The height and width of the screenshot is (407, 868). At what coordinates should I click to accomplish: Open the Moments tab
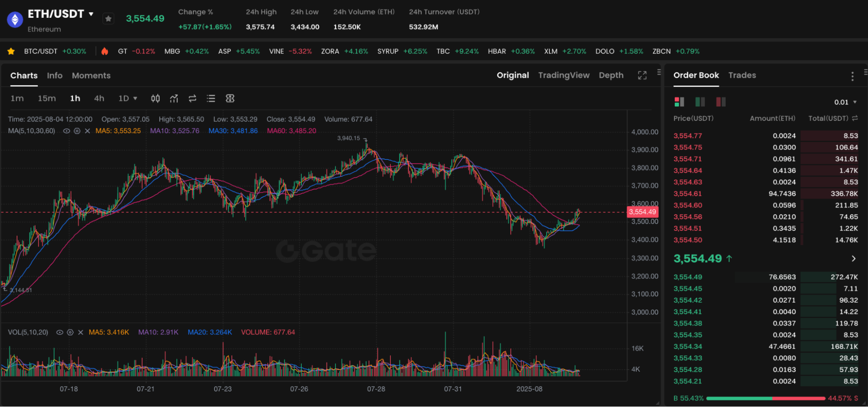pos(91,76)
